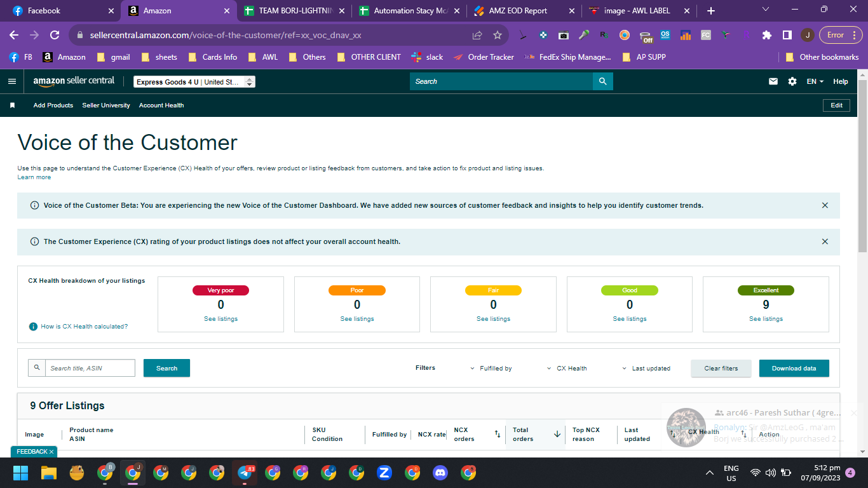Open Zoom from the taskbar
The width and height of the screenshot is (868, 488).
(384, 473)
